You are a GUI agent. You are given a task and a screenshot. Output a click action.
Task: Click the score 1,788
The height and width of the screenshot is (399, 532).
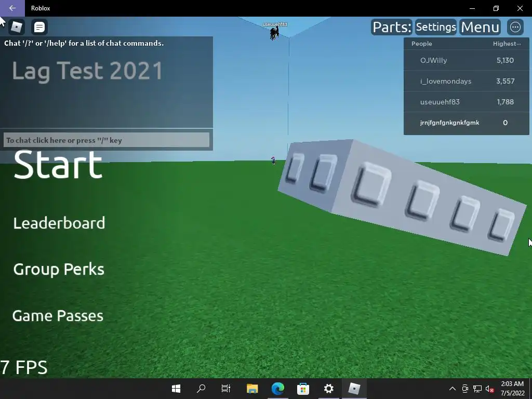[x=505, y=102]
